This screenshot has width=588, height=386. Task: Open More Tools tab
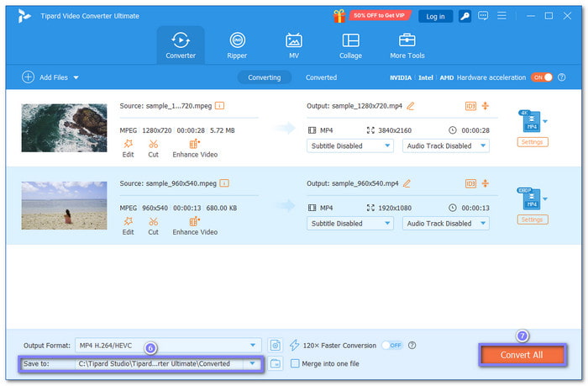point(407,45)
